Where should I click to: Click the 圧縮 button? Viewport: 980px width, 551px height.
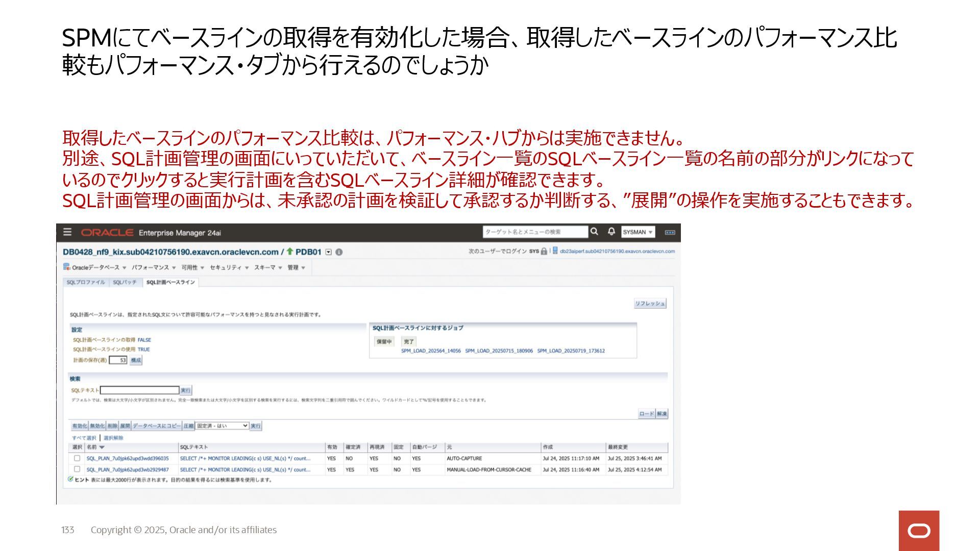(188, 426)
